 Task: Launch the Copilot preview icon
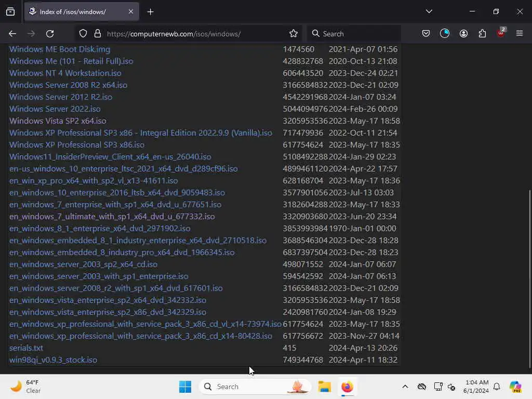click(x=515, y=387)
